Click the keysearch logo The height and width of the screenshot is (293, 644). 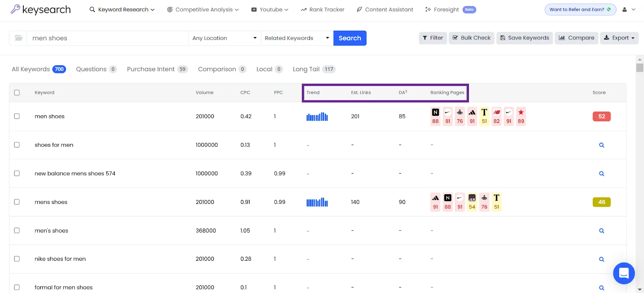(41, 9)
